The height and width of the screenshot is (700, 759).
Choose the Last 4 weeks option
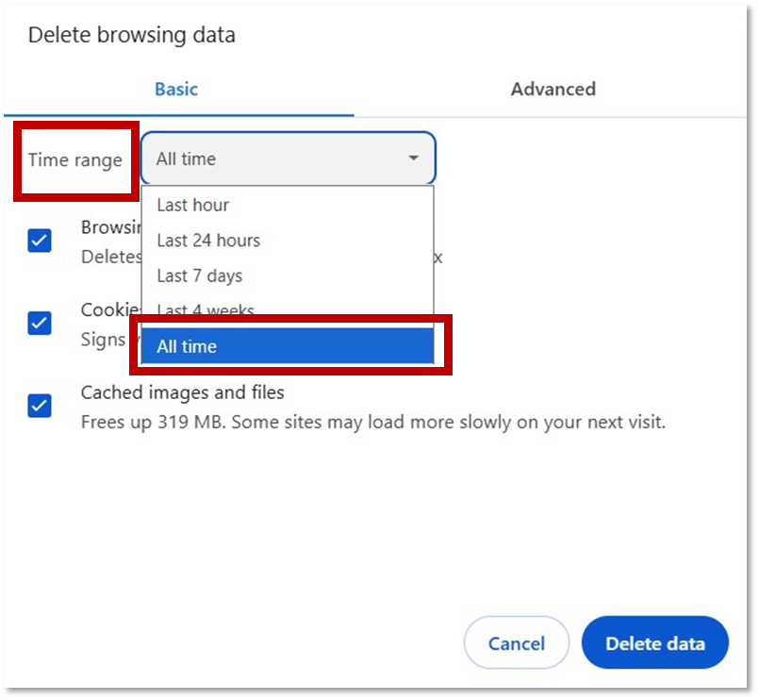point(206,309)
